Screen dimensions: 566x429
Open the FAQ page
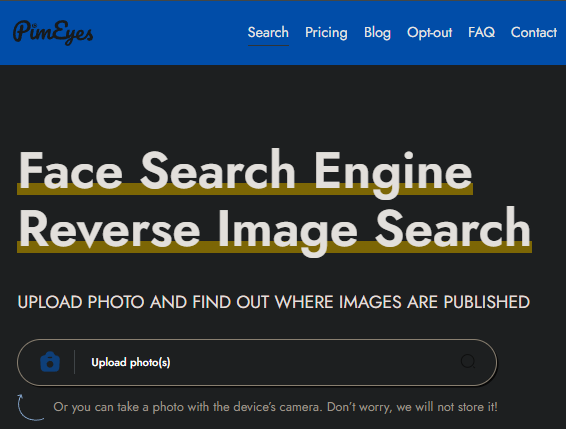482,32
